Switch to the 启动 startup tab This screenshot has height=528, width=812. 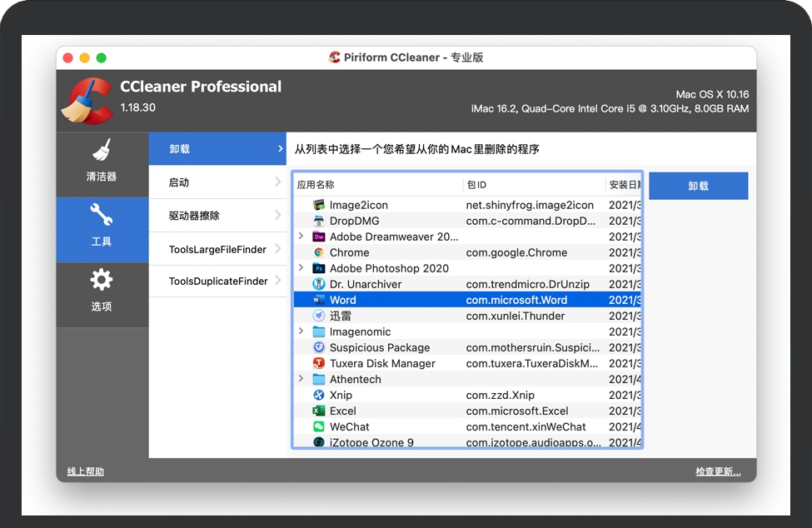pyautogui.click(x=217, y=182)
